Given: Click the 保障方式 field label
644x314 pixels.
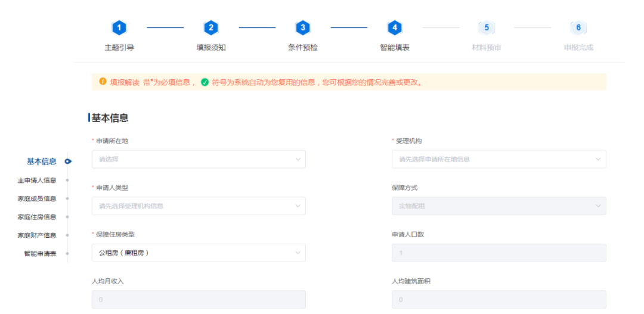Looking at the screenshot, I should 405,188.
